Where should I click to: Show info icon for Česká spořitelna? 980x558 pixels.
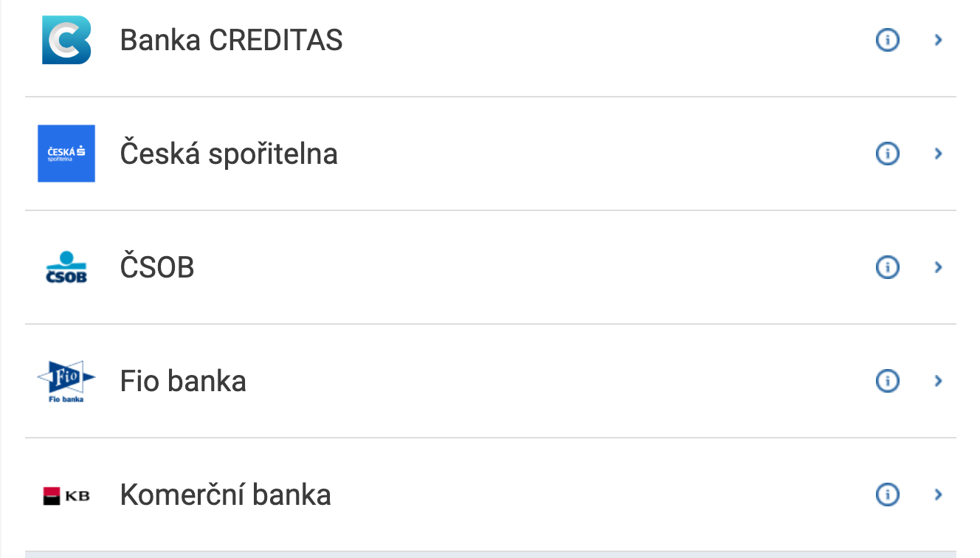(887, 154)
